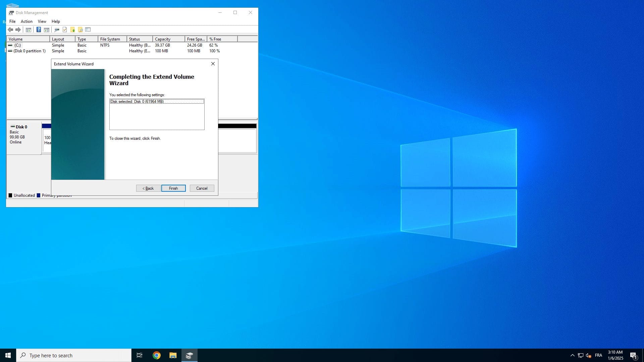Sort by the Capacity column header
644x362 pixels.
tap(169, 39)
